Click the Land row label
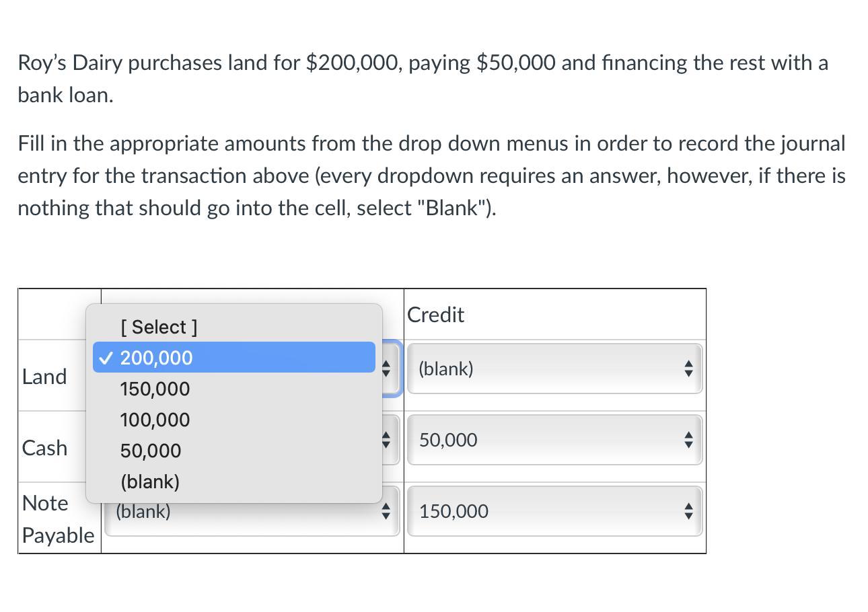This screenshot has height=612, width=868. 44,377
